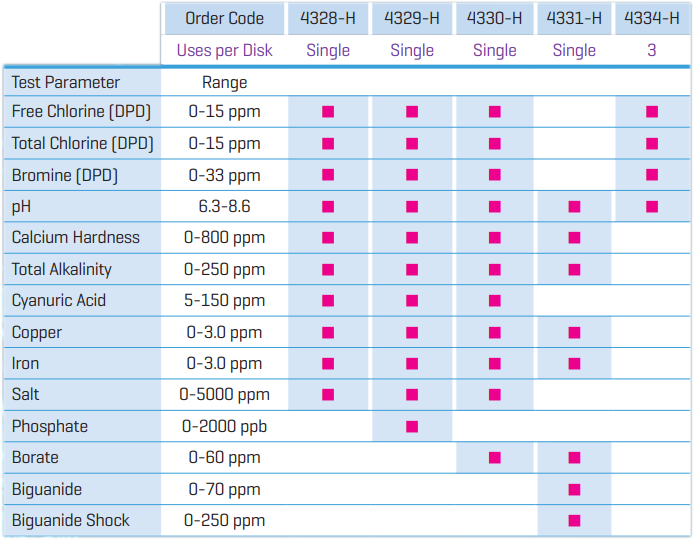Image resolution: width=694 pixels, height=540 pixels.
Task: Click the Uses per Disk label
Action: click(224, 50)
